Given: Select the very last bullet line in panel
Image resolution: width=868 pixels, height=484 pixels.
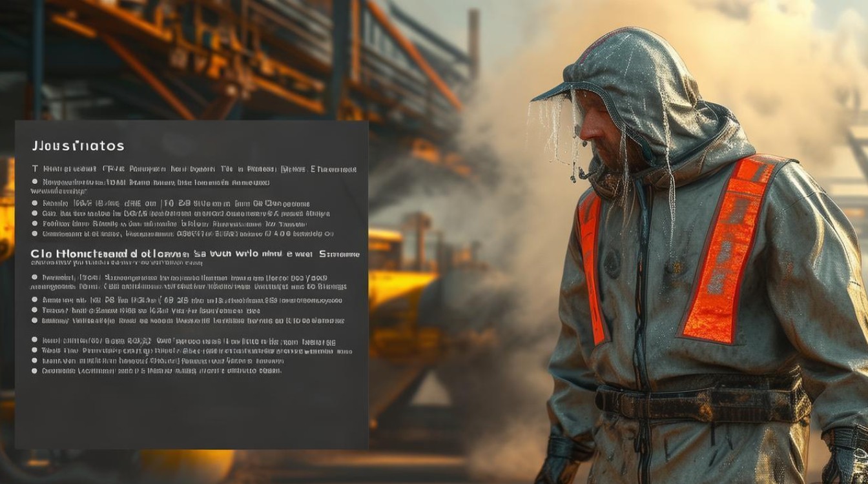Looking at the screenshot, I should tap(161, 371).
